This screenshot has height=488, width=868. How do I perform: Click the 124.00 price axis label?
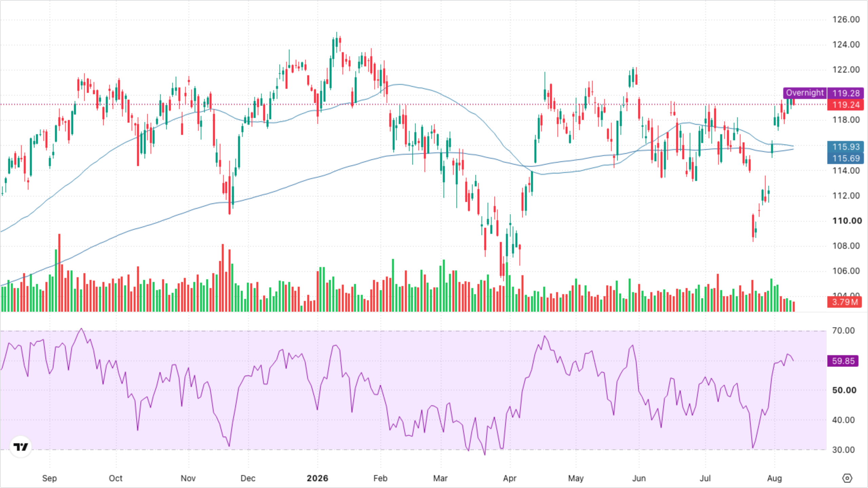(x=846, y=44)
